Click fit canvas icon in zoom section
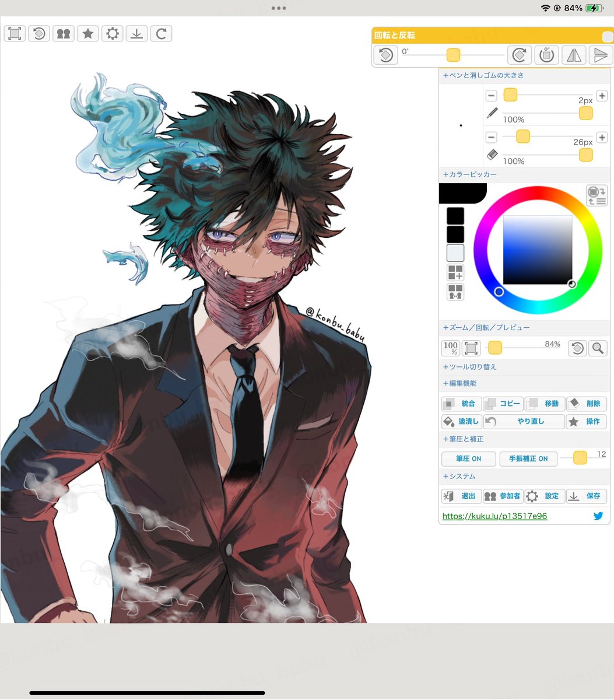The width and height of the screenshot is (614, 700). [471, 348]
